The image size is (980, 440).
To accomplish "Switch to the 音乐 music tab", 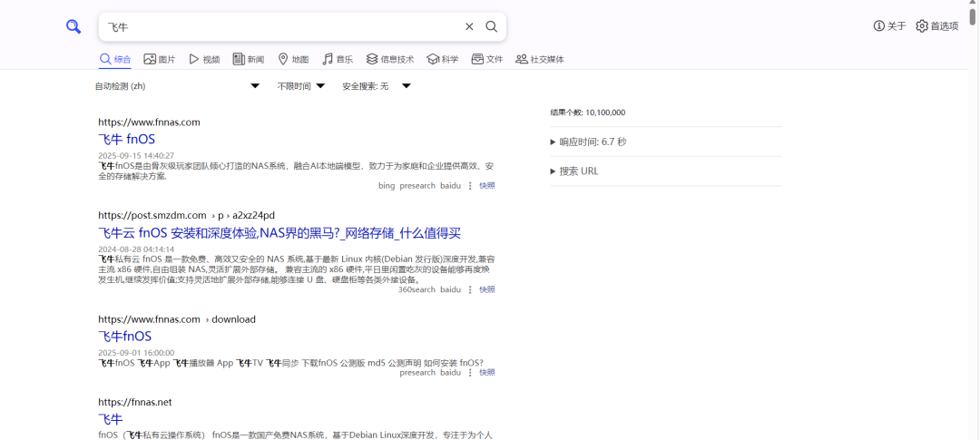I will click(338, 59).
